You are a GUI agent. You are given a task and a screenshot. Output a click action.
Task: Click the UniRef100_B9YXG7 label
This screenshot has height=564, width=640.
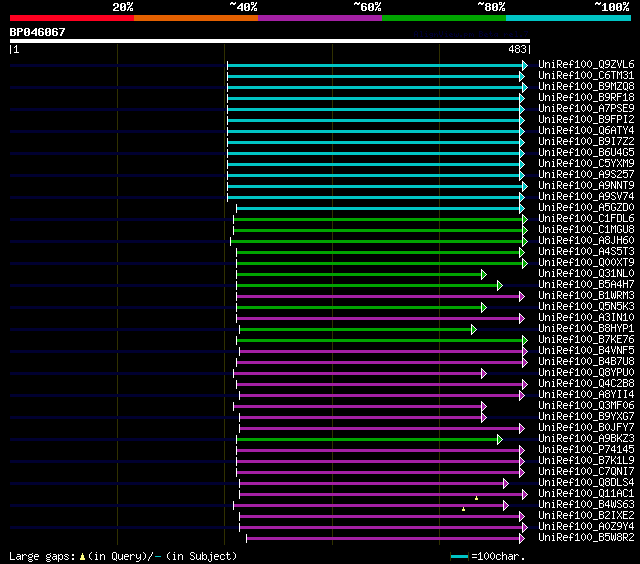[x=586, y=417]
